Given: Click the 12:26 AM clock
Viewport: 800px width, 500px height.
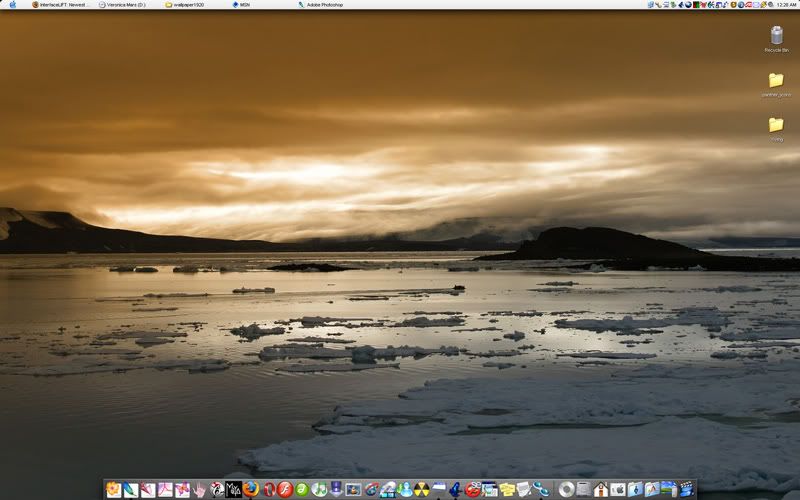Looking at the screenshot, I should pyautogui.click(x=786, y=5).
